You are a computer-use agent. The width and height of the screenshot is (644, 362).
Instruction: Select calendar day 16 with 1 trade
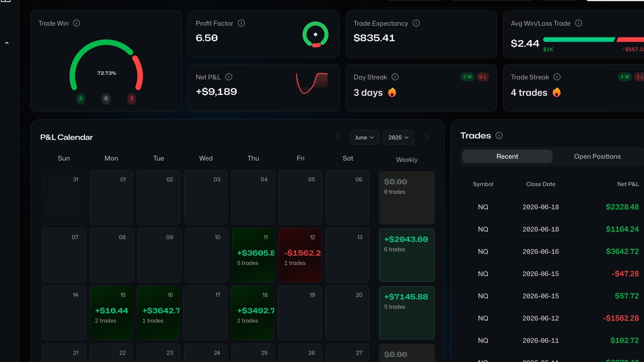pyautogui.click(x=158, y=313)
